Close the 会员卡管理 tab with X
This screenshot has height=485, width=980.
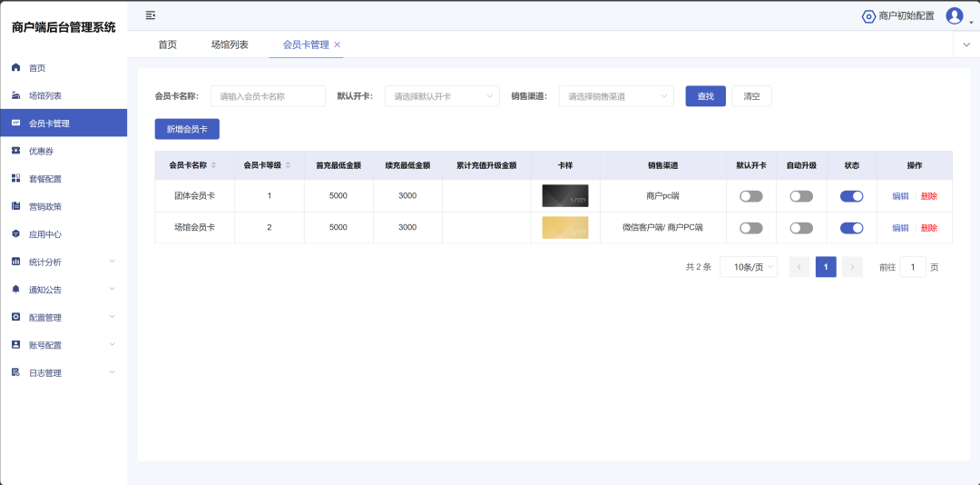(338, 45)
